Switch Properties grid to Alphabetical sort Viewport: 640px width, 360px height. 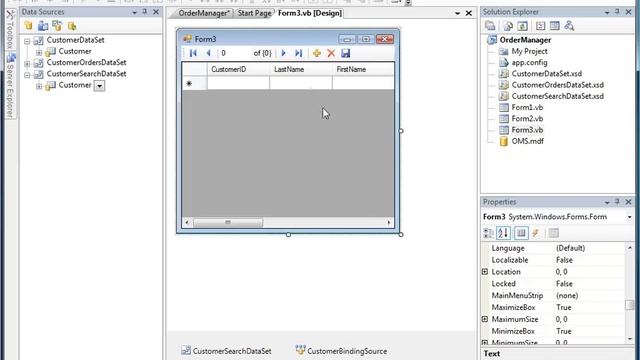tap(503, 233)
